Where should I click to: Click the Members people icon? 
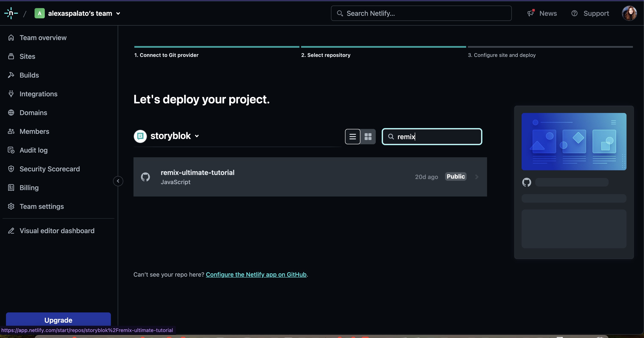(11, 131)
